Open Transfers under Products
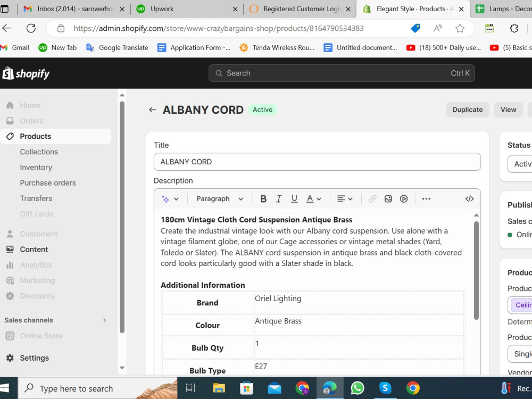Viewport: 532px width, 399px height. coord(36,198)
